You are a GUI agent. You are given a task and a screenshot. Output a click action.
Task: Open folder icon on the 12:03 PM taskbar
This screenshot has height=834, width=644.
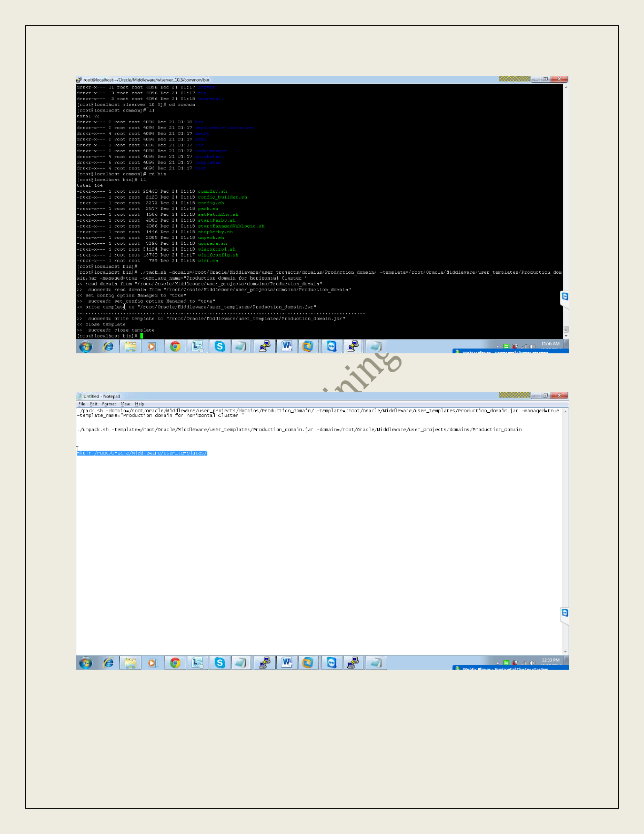130,662
